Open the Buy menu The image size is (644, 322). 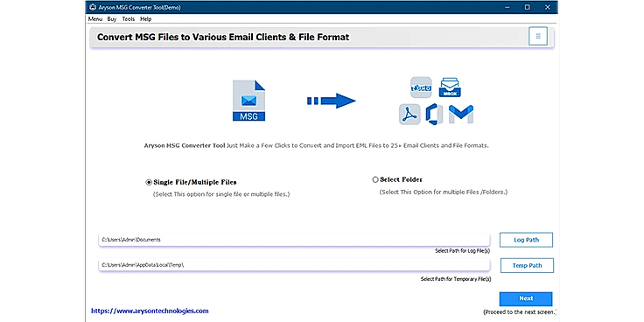(112, 19)
